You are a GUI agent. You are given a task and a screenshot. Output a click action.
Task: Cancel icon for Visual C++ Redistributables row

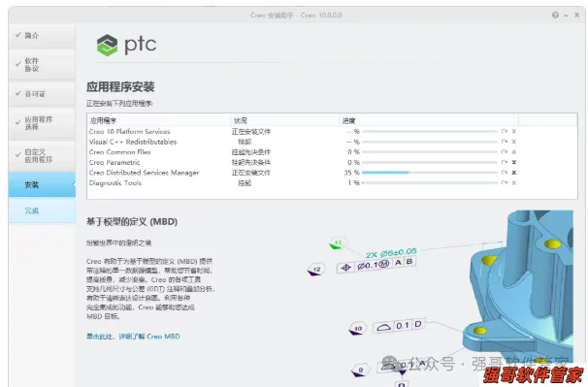point(514,142)
